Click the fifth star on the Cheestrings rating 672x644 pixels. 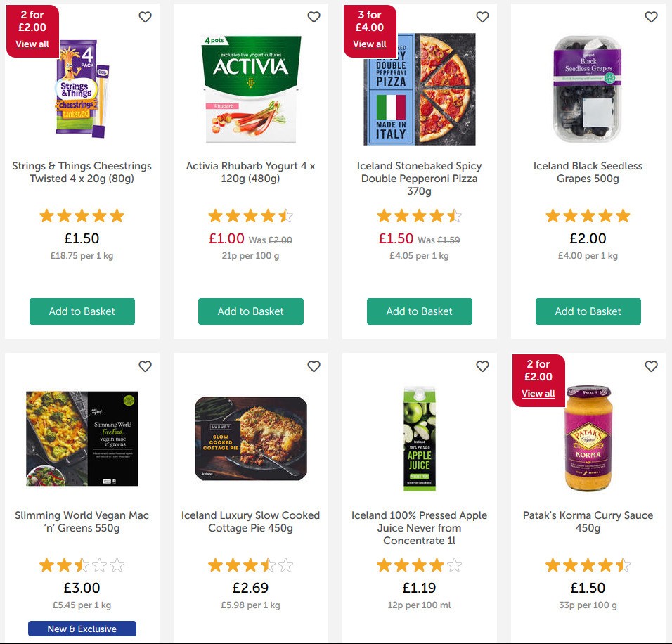pos(115,215)
